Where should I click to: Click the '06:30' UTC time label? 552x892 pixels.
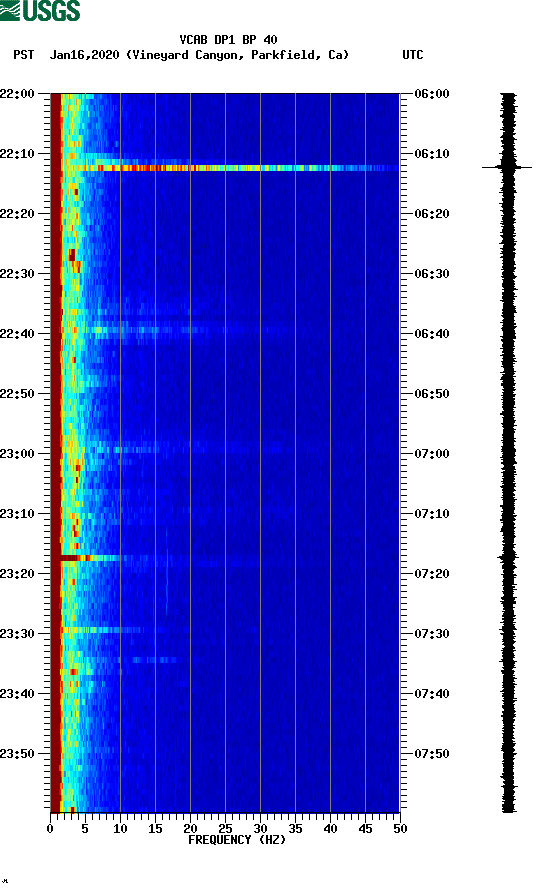[432, 274]
